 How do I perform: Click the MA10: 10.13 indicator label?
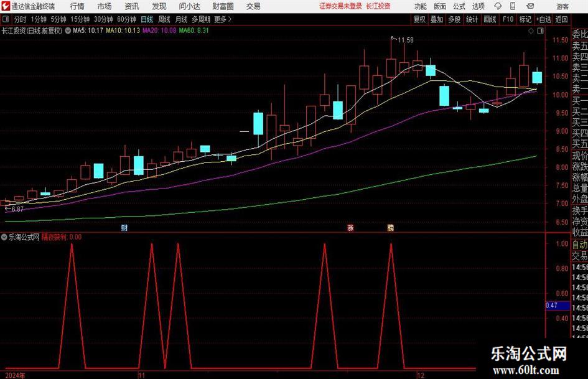click(123, 30)
